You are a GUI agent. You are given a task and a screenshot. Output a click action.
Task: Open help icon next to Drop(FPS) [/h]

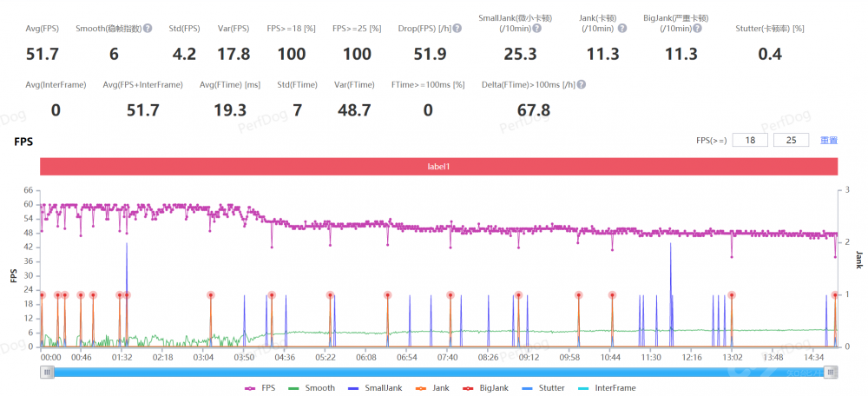coord(457,29)
